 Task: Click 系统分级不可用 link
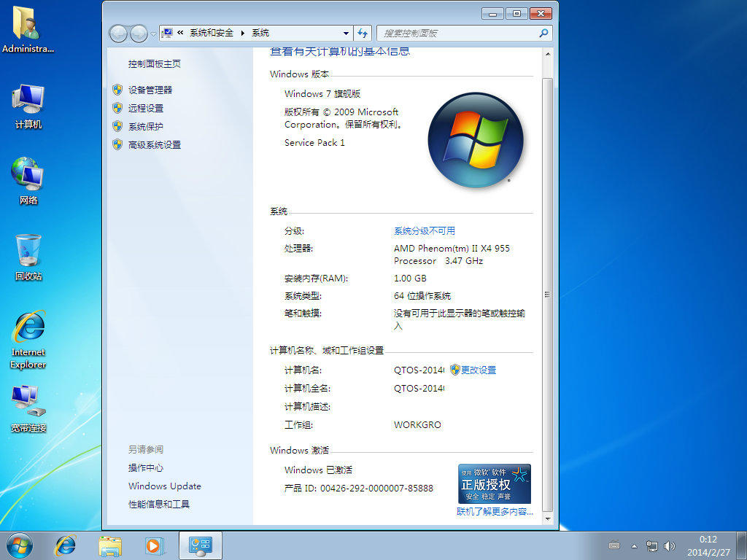425,231
